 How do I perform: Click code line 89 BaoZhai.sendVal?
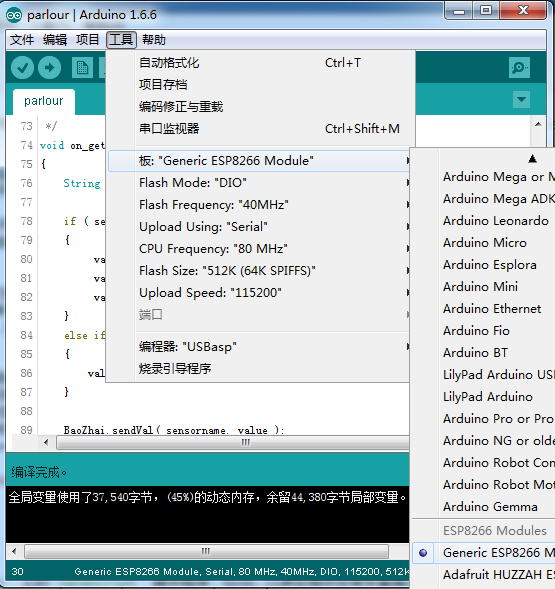coord(174,430)
